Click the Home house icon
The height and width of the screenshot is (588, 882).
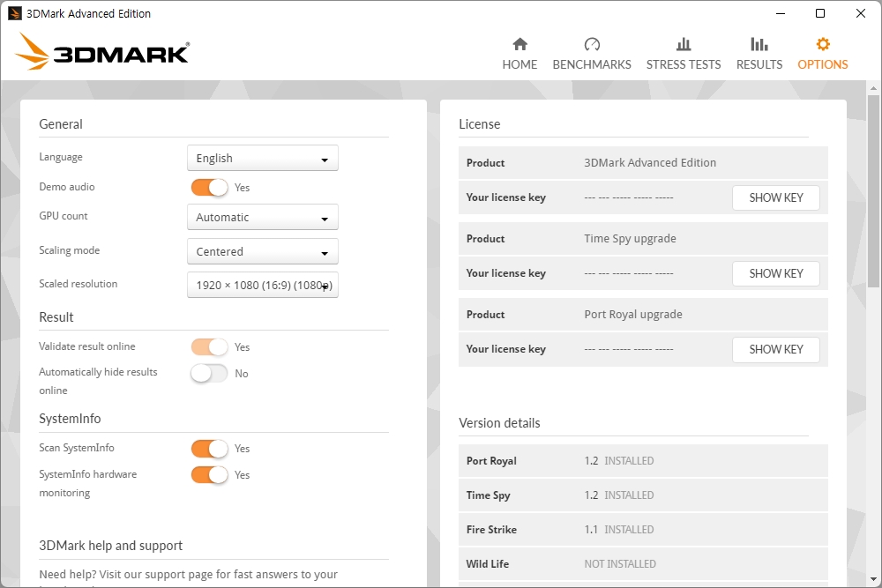click(x=519, y=44)
